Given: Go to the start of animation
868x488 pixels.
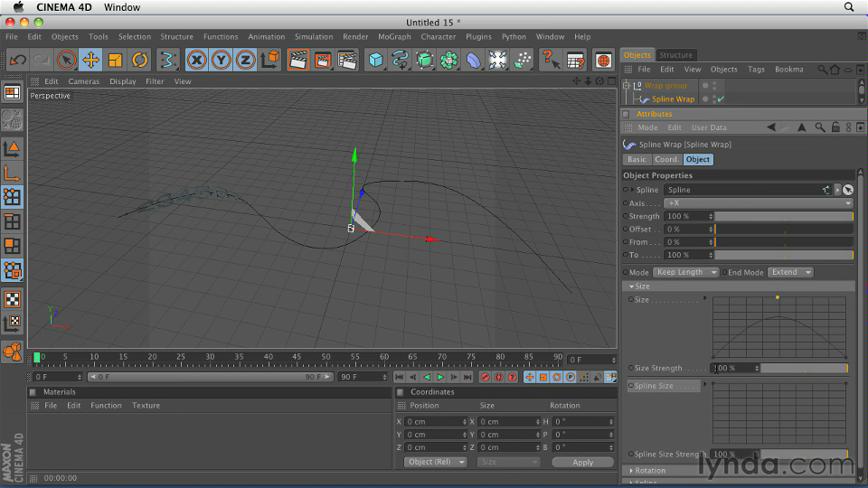Looking at the screenshot, I should point(399,378).
